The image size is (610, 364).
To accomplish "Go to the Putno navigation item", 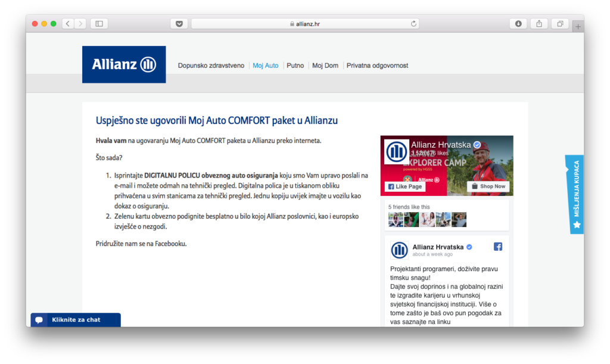I will point(295,66).
